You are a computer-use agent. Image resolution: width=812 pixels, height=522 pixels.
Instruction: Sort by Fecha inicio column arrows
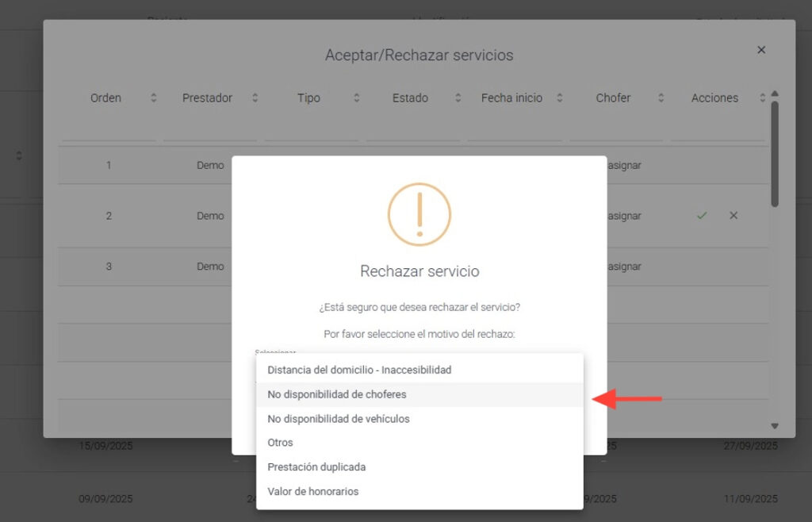[x=559, y=98]
